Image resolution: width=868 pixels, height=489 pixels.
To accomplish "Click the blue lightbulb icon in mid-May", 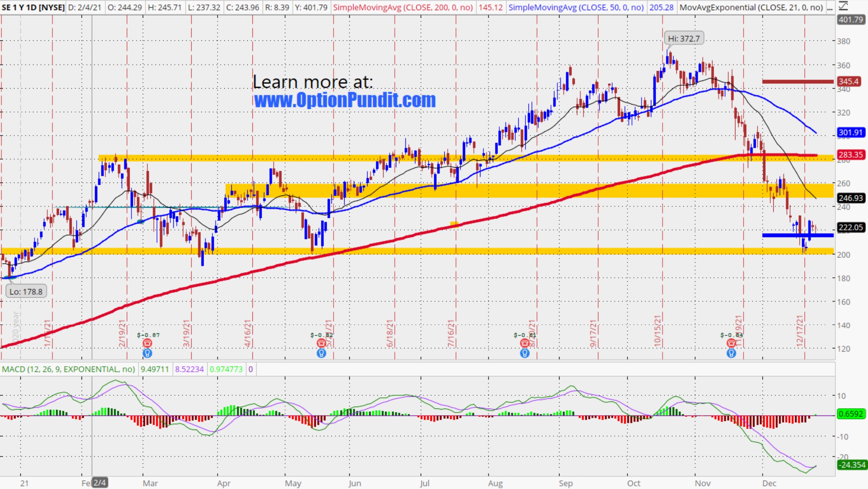I will [x=321, y=353].
